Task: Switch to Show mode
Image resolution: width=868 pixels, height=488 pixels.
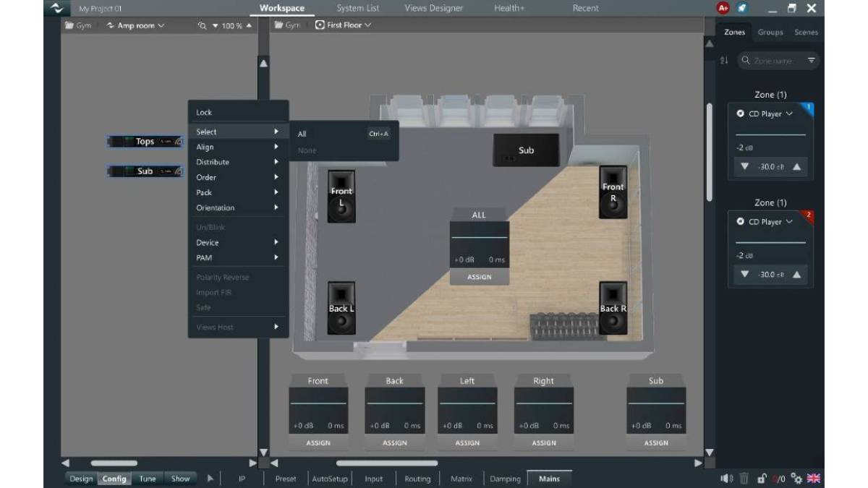Action: (x=181, y=479)
